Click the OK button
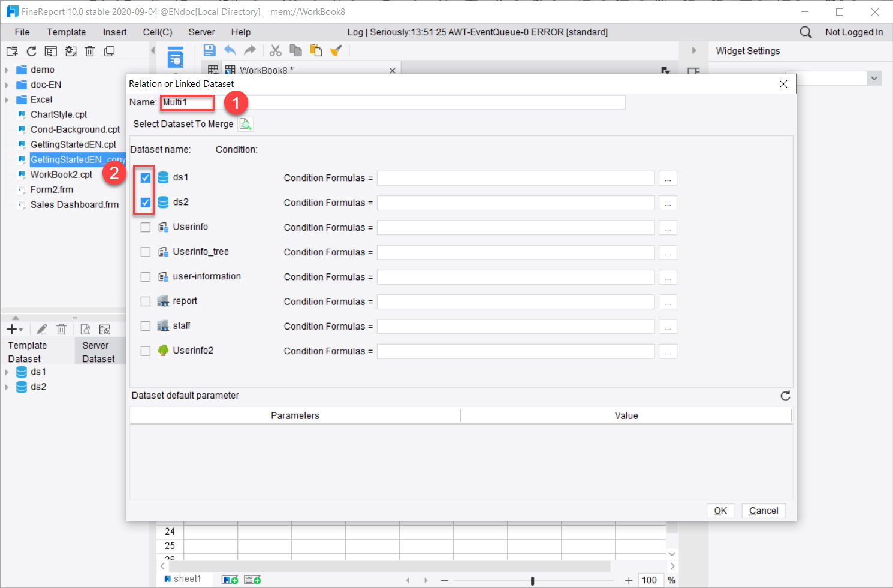The height and width of the screenshot is (588, 893). click(720, 510)
